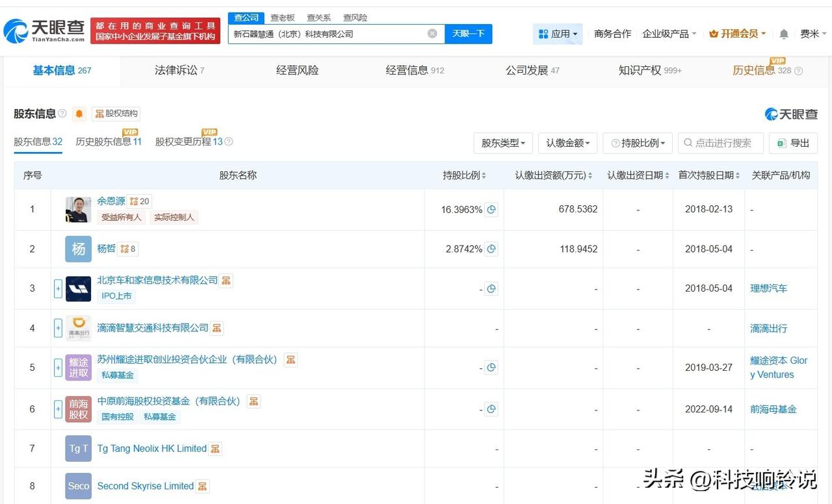Screen dimensions: 832x504
Task: Select the 查关系 search tab
Action: [x=318, y=18]
